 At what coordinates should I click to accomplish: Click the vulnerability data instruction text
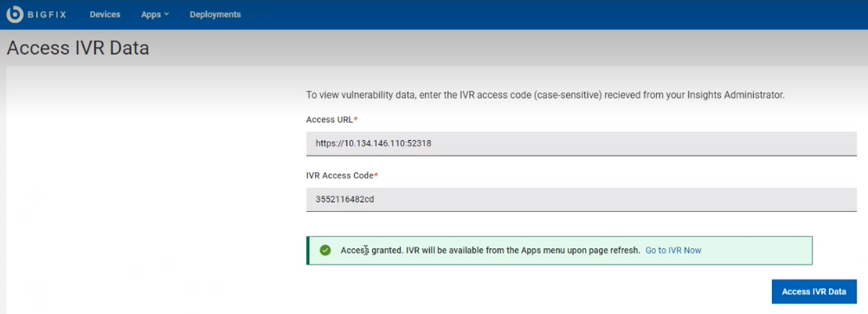545,95
